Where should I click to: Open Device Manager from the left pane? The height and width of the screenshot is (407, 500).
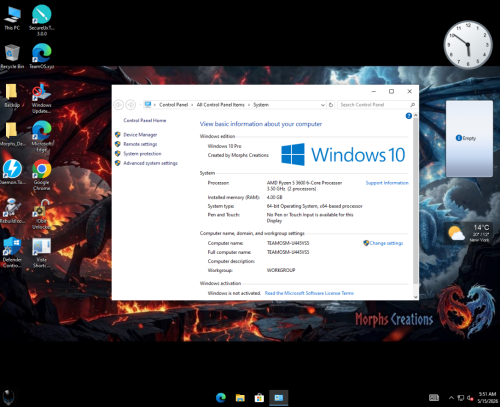tap(140, 135)
